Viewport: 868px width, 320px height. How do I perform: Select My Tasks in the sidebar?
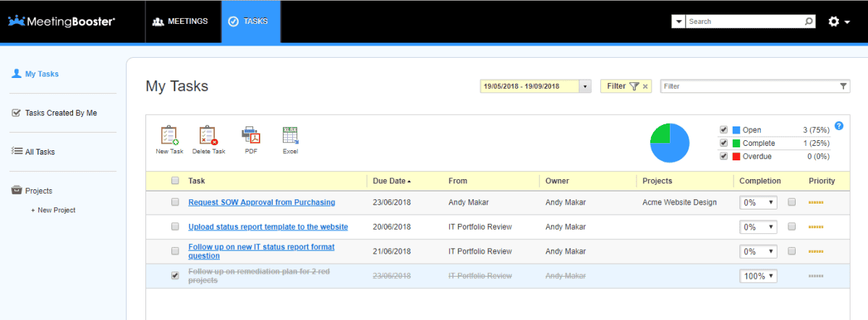tap(42, 74)
